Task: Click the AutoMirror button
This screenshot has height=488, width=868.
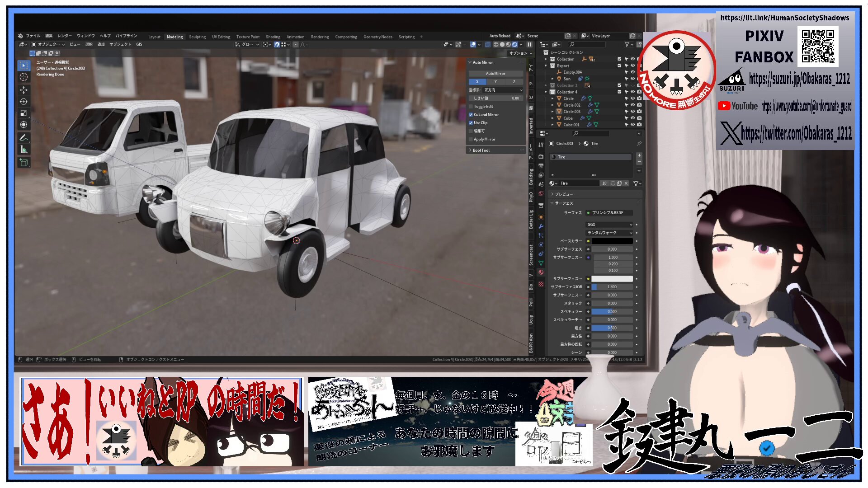Action: click(495, 74)
